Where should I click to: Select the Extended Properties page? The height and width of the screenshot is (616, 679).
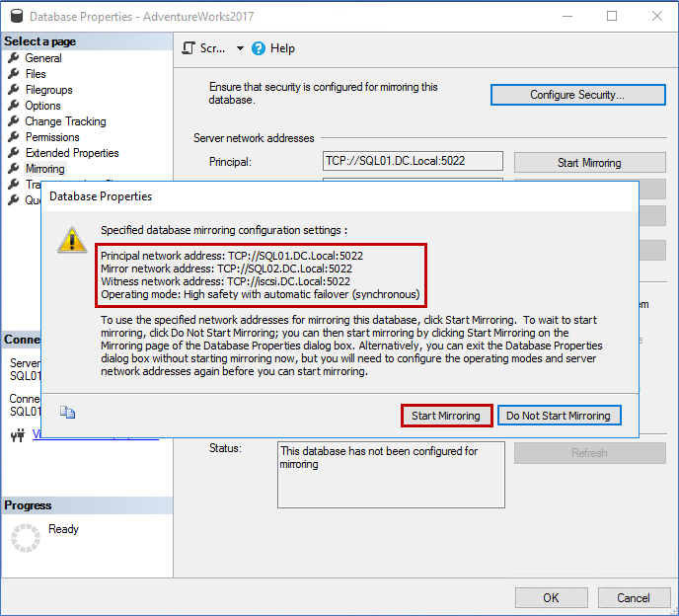(x=72, y=153)
